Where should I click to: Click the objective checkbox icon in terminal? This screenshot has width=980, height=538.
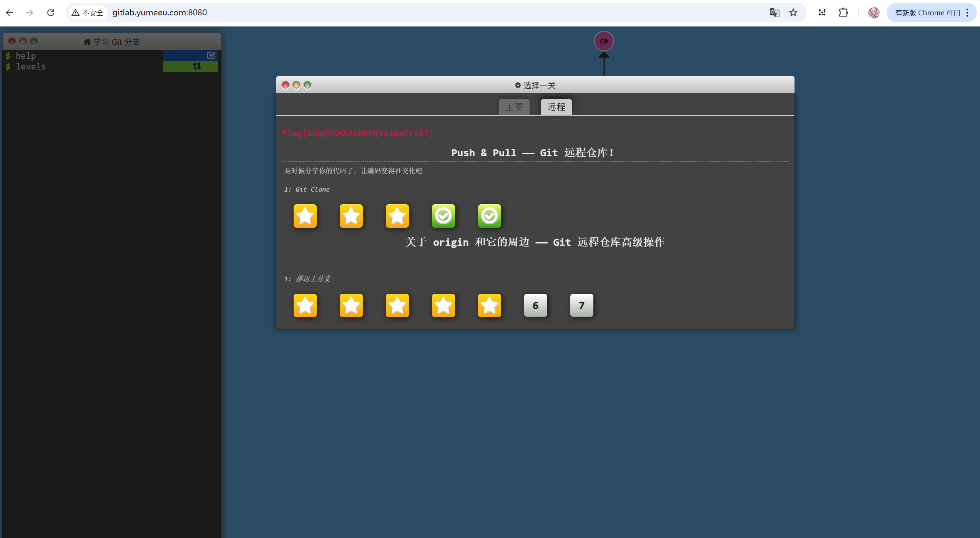pyautogui.click(x=211, y=55)
